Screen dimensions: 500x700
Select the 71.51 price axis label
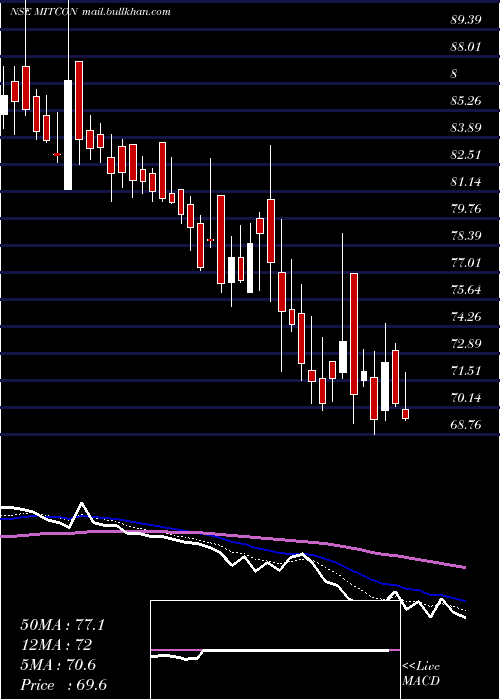tap(466, 371)
